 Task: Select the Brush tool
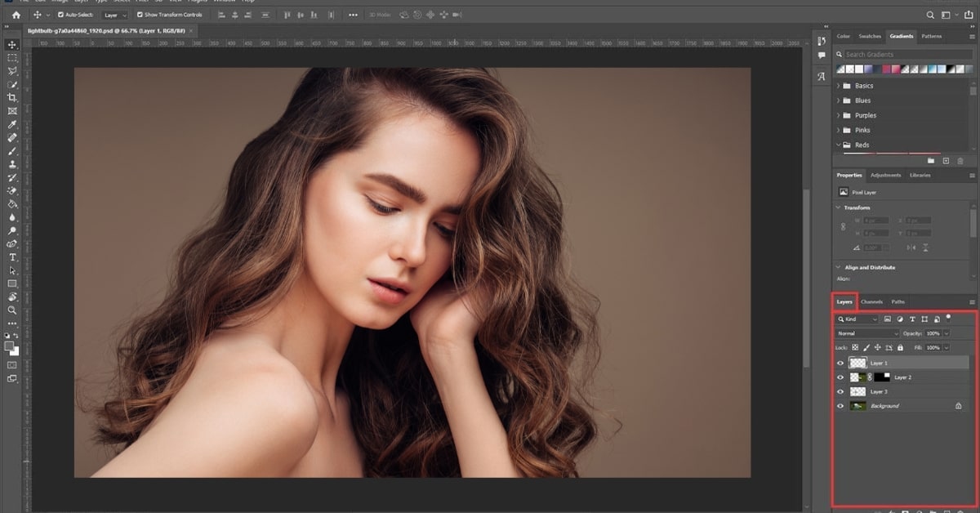click(x=12, y=151)
